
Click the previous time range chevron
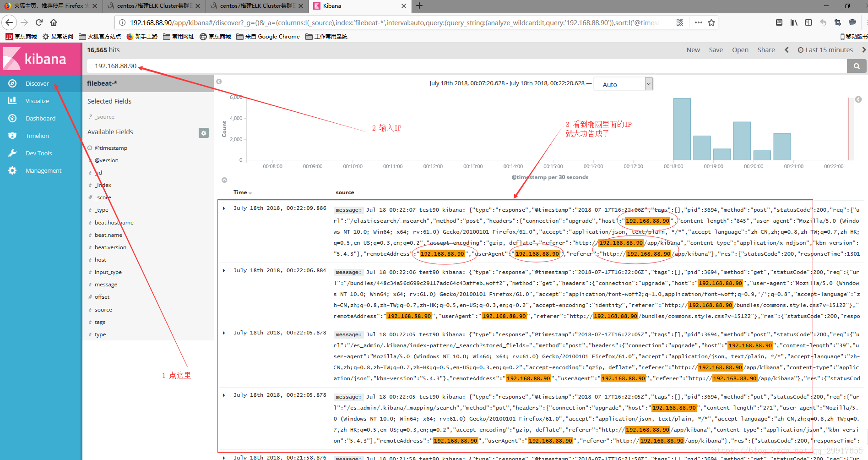[787, 50]
